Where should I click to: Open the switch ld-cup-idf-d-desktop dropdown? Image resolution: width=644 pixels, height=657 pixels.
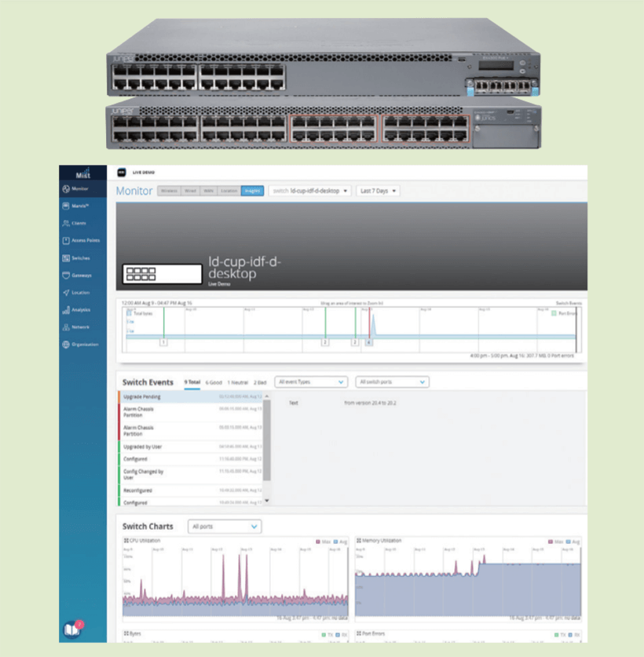click(x=309, y=191)
